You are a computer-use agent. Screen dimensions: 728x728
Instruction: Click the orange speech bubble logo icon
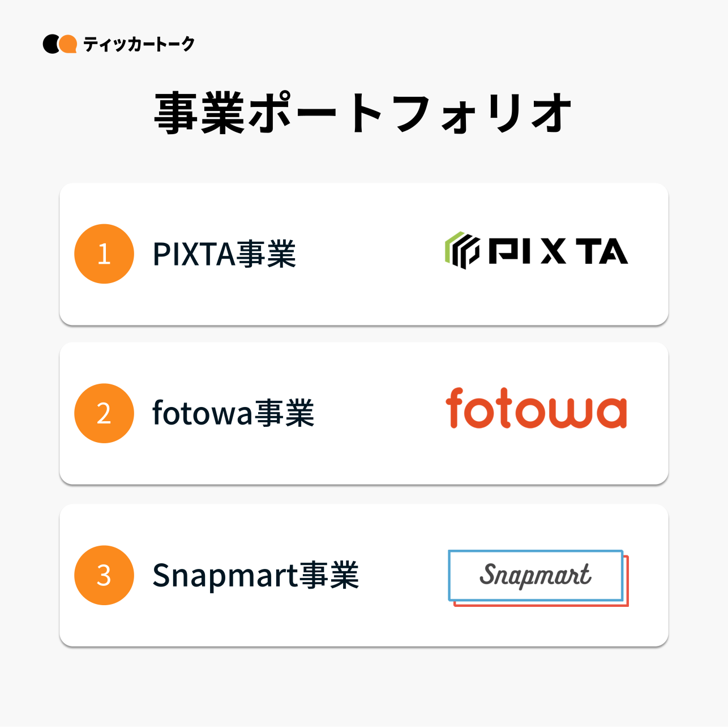(68, 44)
